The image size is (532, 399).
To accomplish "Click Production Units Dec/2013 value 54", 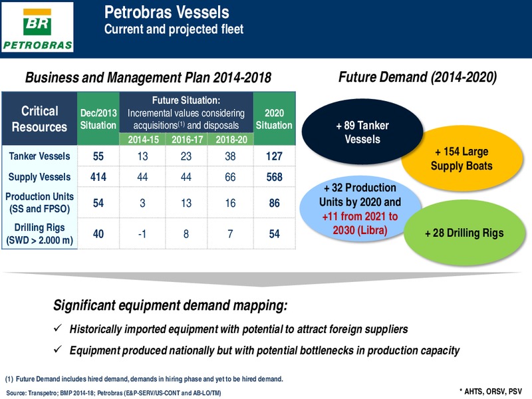I will pos(98,203).
